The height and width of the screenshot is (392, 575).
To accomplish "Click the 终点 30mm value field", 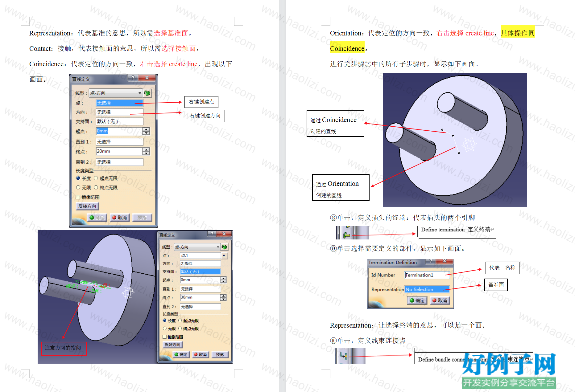I will click(x=200, y=297).
